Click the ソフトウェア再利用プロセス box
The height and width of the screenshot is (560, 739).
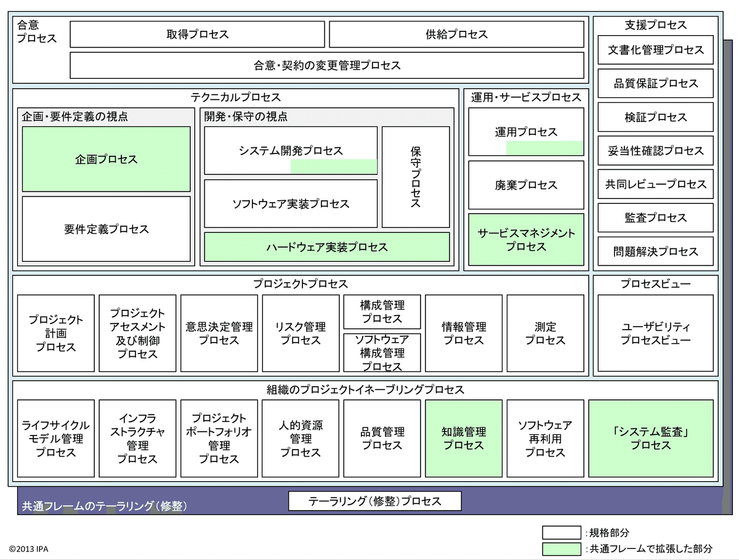tap(545, 439)
